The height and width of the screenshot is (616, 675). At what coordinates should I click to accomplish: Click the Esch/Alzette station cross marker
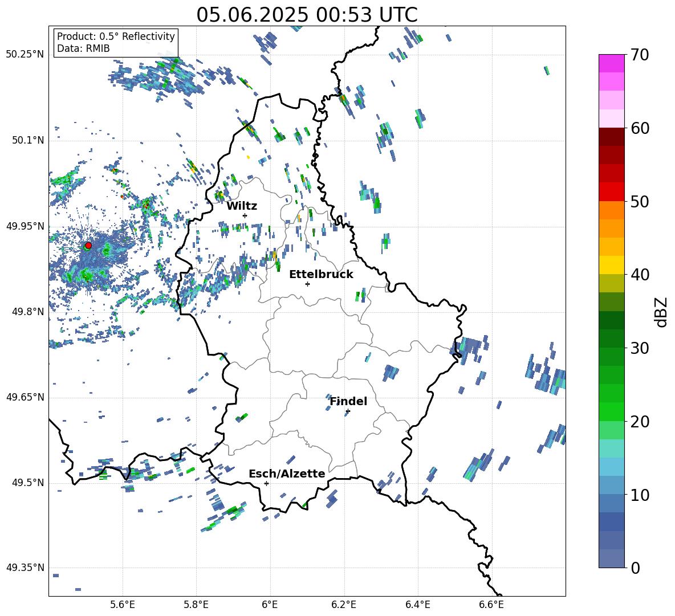tap(266, 483)
